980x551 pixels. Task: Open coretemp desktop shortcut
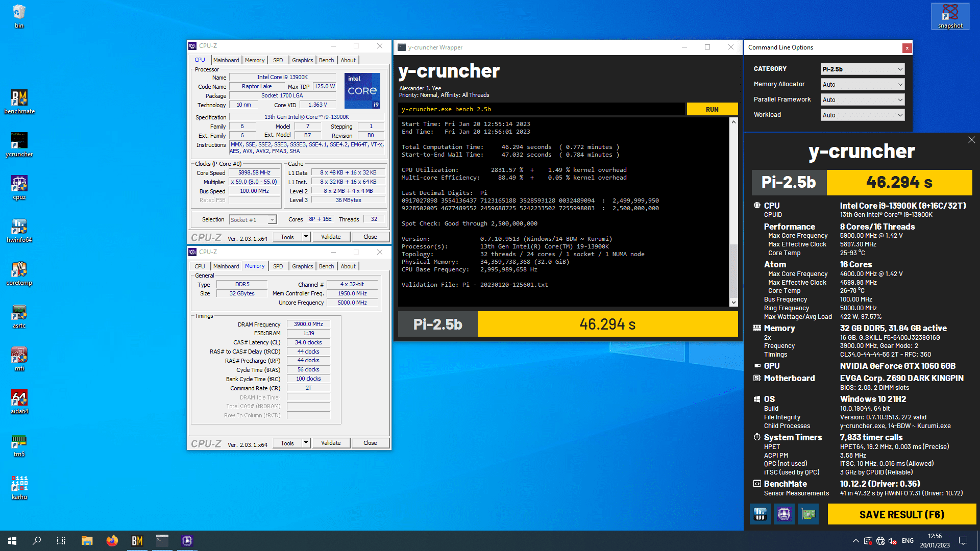click(19, 270)
